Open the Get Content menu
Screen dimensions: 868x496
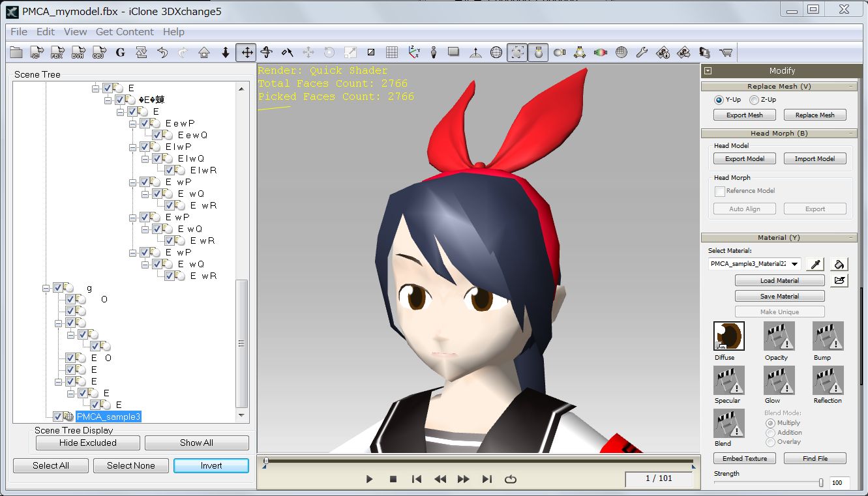(x=125, y=31)
